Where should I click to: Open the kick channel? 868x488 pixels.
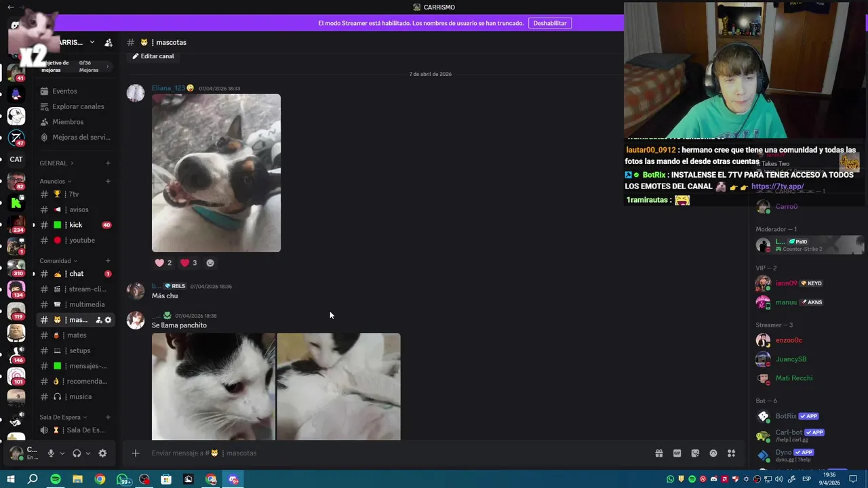click(x=75, y=225)
